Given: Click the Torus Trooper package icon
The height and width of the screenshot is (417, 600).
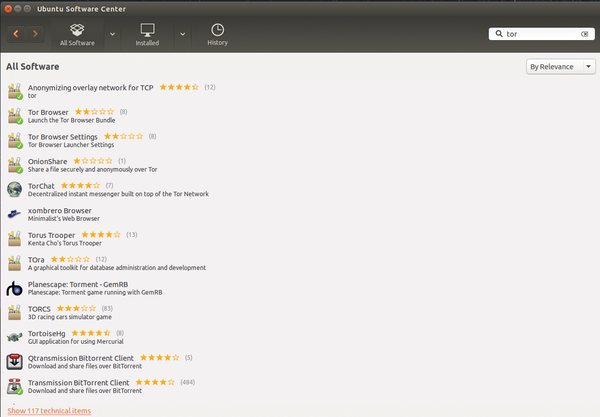Looking at the screenshot, I should (x=15, y=238).
